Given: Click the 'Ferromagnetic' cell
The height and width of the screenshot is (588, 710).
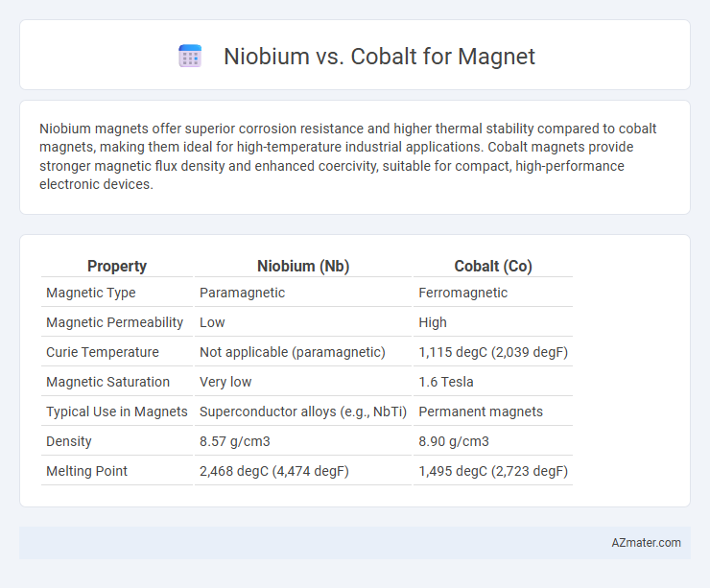Looking at the screenshot, I should [462, 293].
